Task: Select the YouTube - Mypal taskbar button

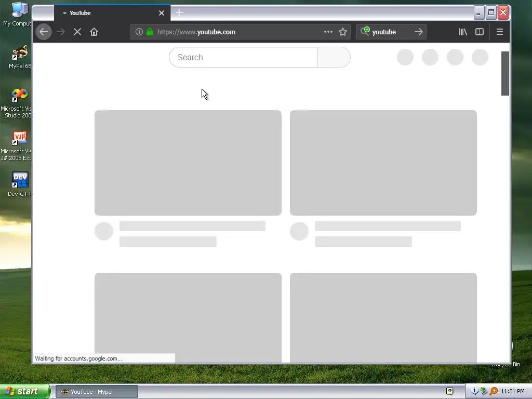Action: (96, 392)
